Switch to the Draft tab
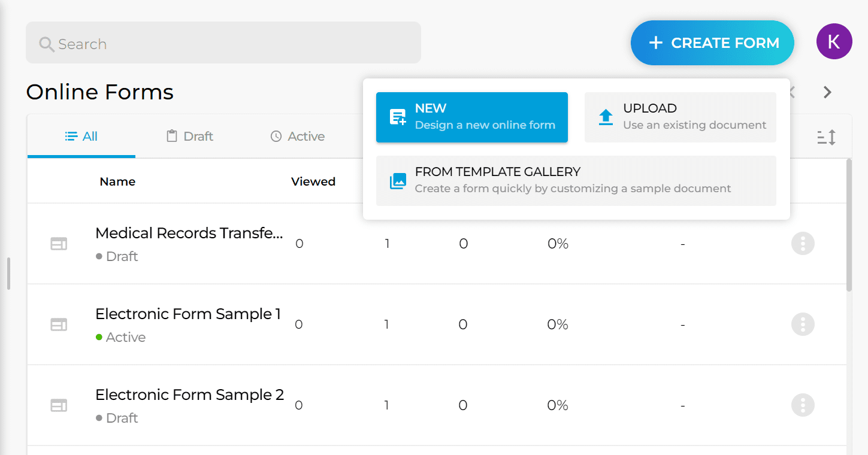Image resolution: width=868 pixels, height=455 pixels. [x=189, y=136]
